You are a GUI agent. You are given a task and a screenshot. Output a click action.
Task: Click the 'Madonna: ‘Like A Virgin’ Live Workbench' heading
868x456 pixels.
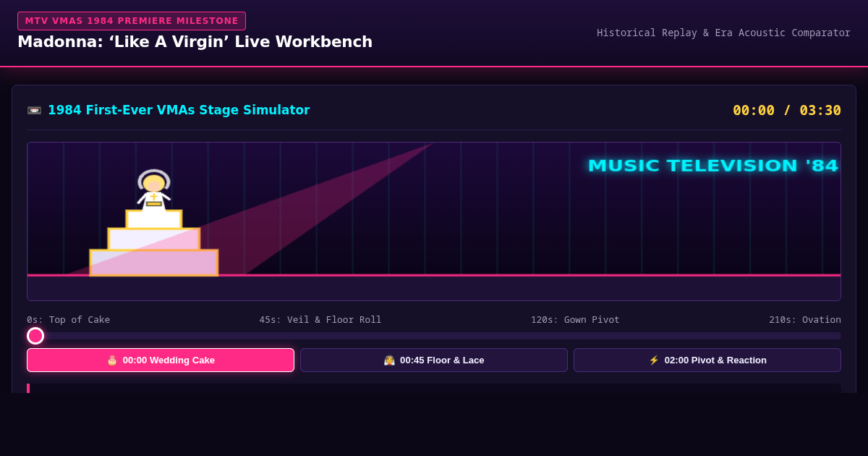tap(195, 42)
